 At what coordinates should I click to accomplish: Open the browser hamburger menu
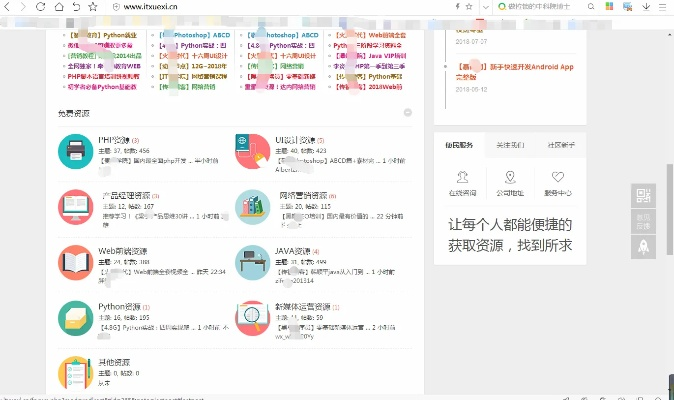click(x=662, y=6)
